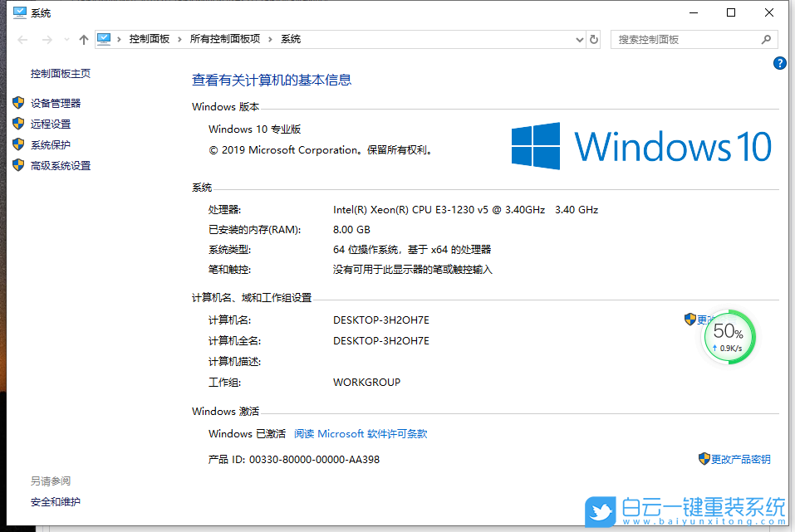Click the Twitter bird logo in the watermark
This screenshot has height=532, width=795.
pyautogui.click(x=600, y=512)
